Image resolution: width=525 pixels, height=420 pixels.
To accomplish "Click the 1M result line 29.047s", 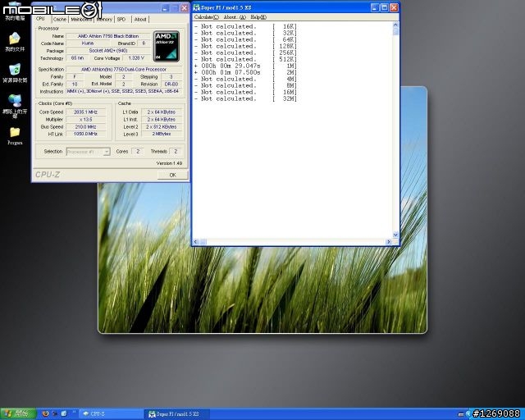I will tap(246, 66).
